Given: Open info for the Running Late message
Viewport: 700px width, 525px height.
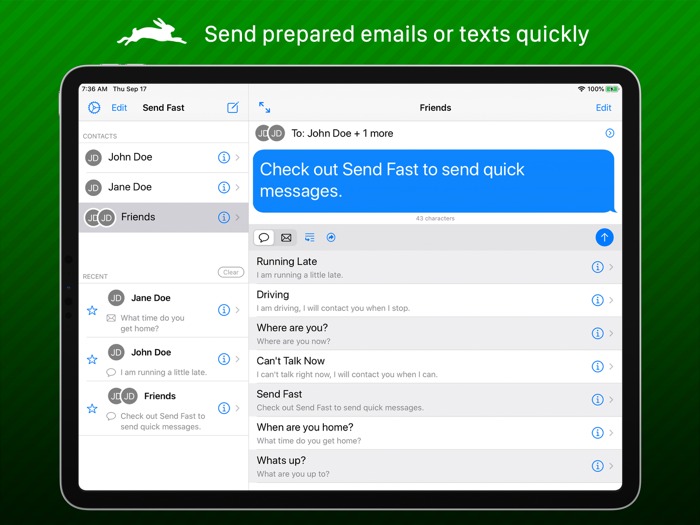Looking at the screenshot, I should point(597,267).
